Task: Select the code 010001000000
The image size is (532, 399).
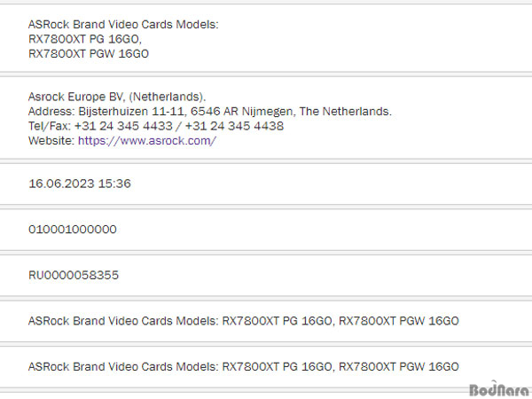Action: tap(73, 230)
